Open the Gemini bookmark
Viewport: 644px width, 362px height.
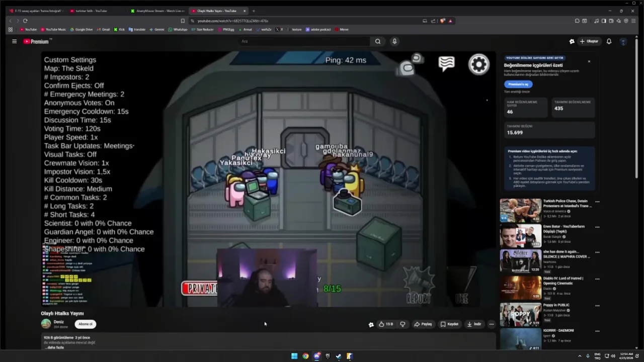(157, 30)
